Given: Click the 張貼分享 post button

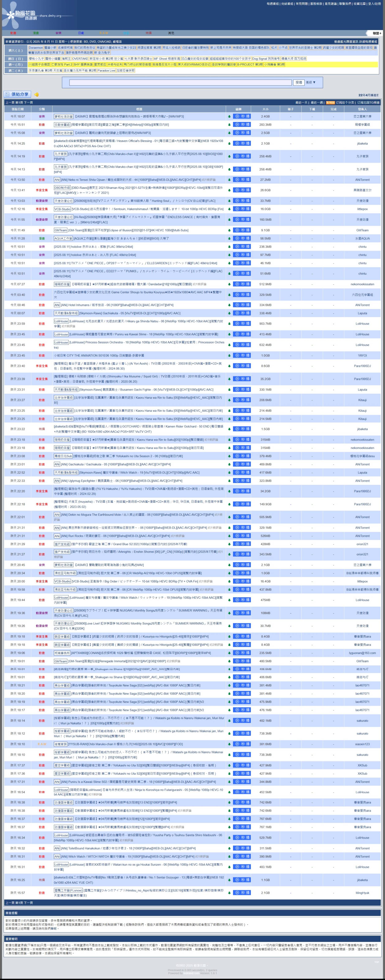Looking at the screenshot, I should (18, 94).
